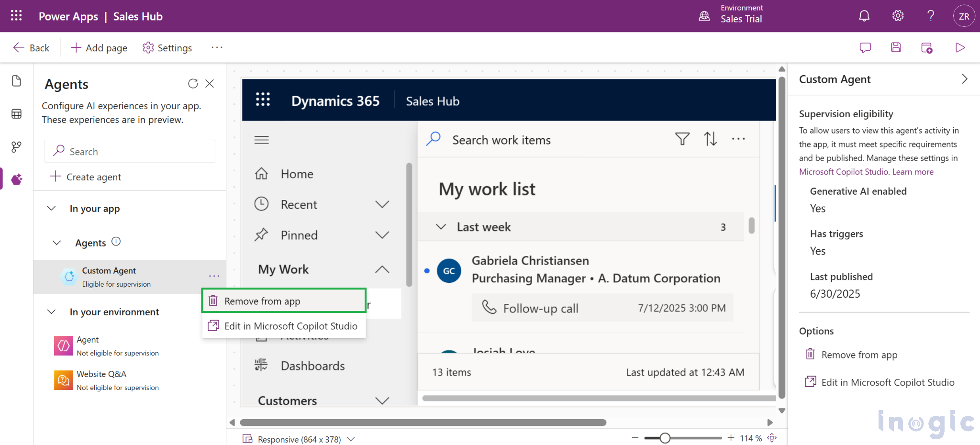980x445 pixels.
Task: Refresh the Agents list
Action: pos(193,84)
